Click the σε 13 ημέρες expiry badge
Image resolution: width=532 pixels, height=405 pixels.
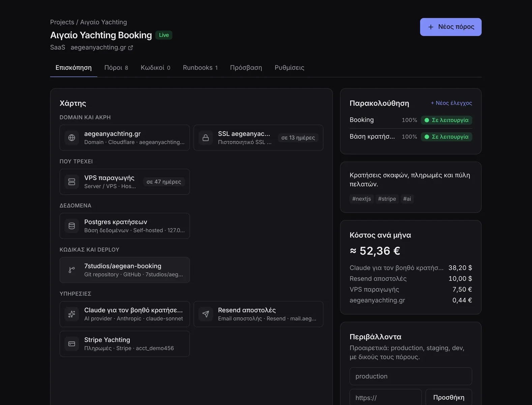[298, 138]
